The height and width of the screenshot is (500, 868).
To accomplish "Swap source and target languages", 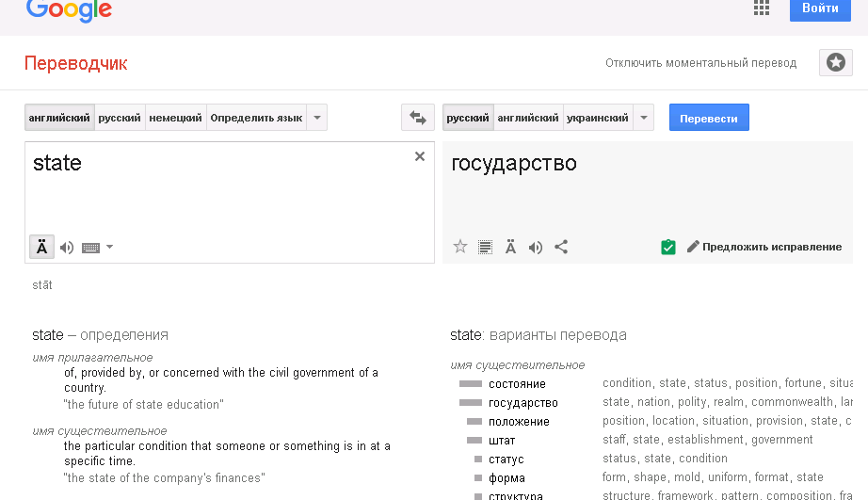I will coord(417,118).
